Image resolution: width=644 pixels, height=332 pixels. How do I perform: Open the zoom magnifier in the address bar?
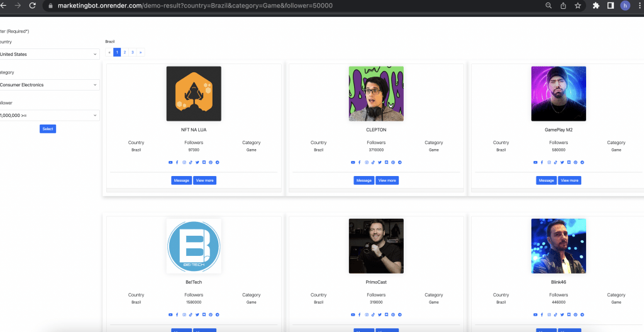pyautogui.click(x=548, y=6)
